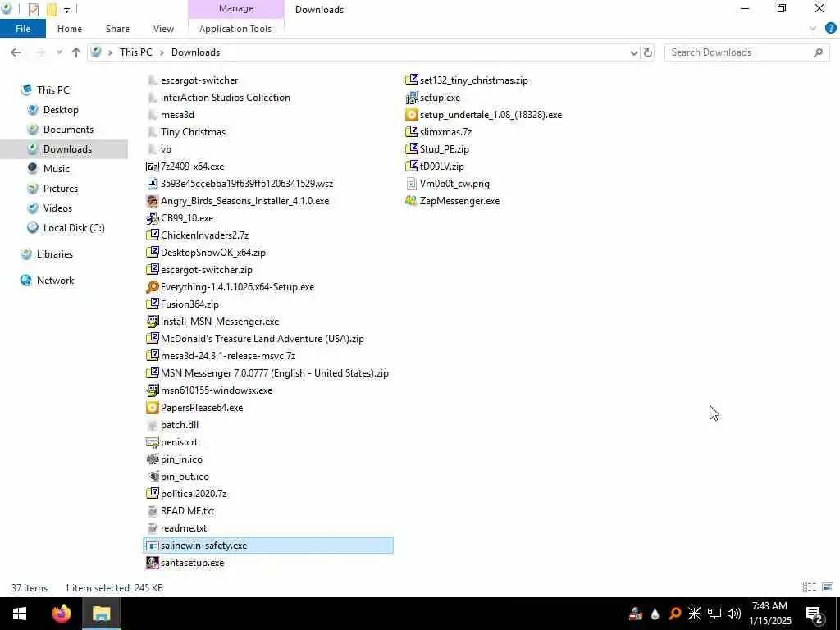Select the setup.exe file icon
The width and height of the screenshot is (840, 630).
(411, 98)
